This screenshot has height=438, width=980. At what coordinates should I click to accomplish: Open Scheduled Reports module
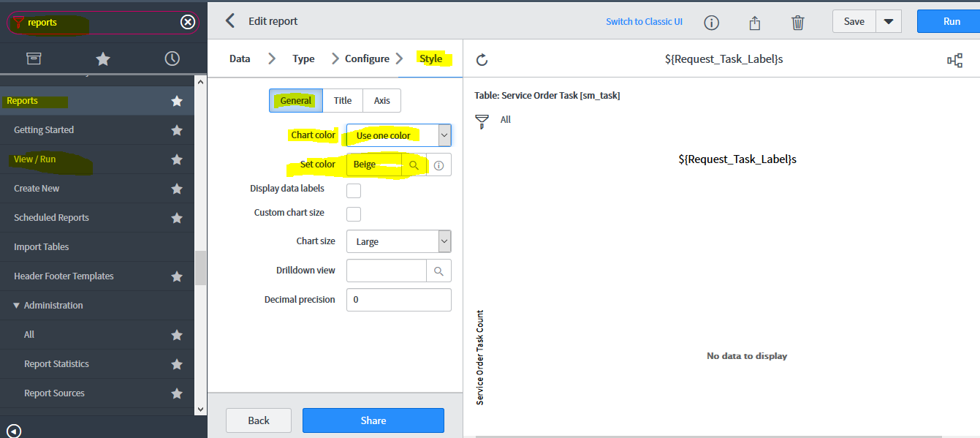51,218
